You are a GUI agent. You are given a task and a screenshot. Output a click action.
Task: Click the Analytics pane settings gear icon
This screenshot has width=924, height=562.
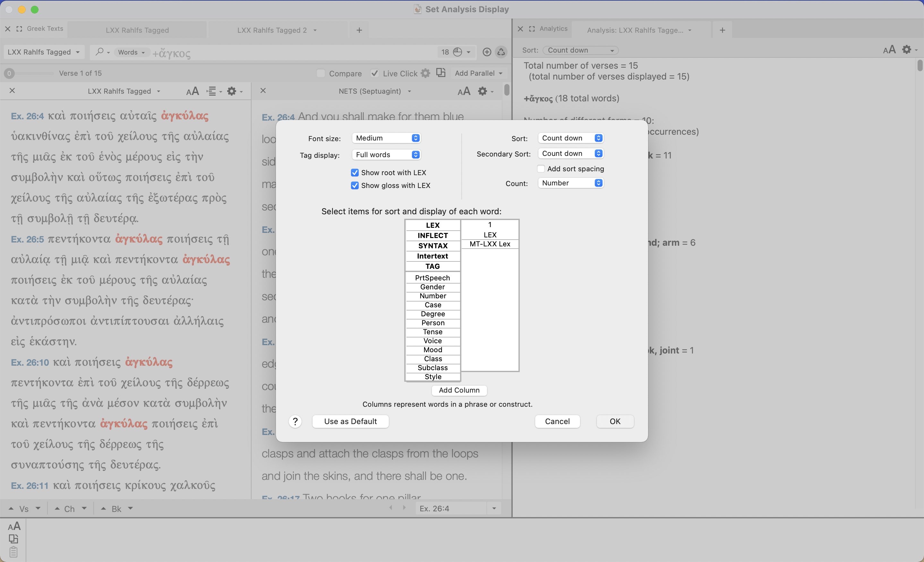click(x=906, y=49)
